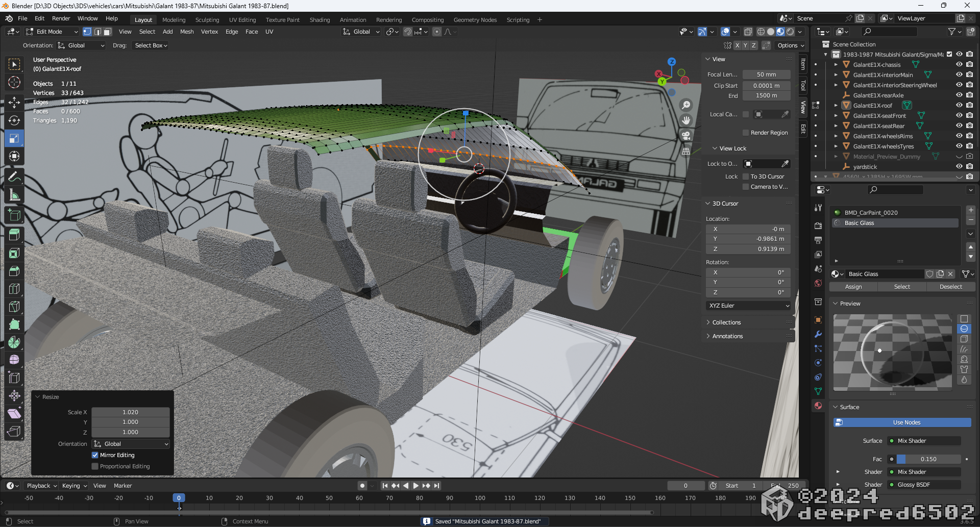Click the viewport Options button
980x527 pixels.
click(x=790, y=45)
